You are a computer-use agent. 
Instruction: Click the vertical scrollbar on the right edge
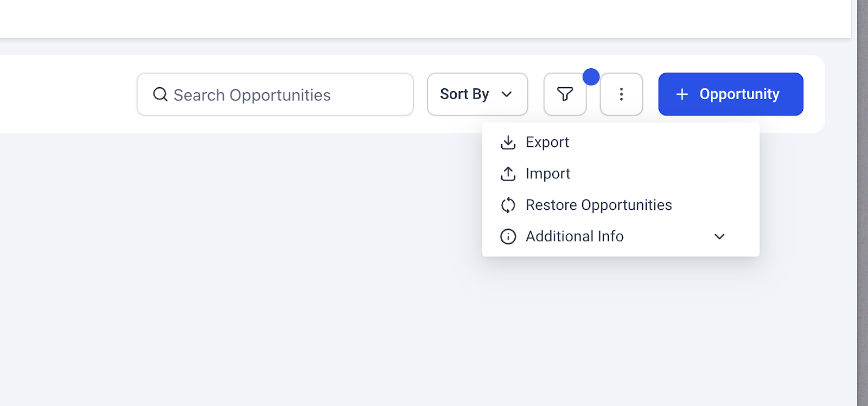click(863, 203)
